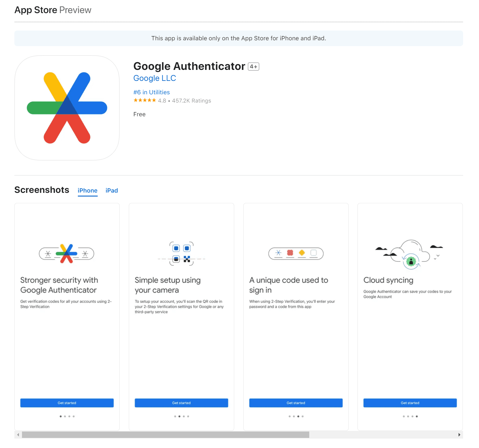This screenshot has width=479, height=448.
Task: Click the left scroll arrow on screenshots
Action: 18,435
